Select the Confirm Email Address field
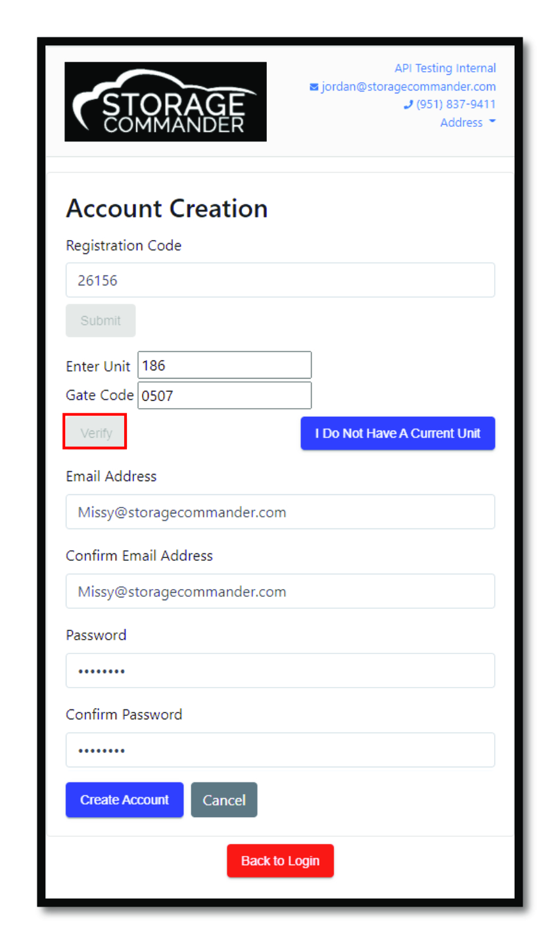This screenshot has width=560, height=944. tap(280, 591)
